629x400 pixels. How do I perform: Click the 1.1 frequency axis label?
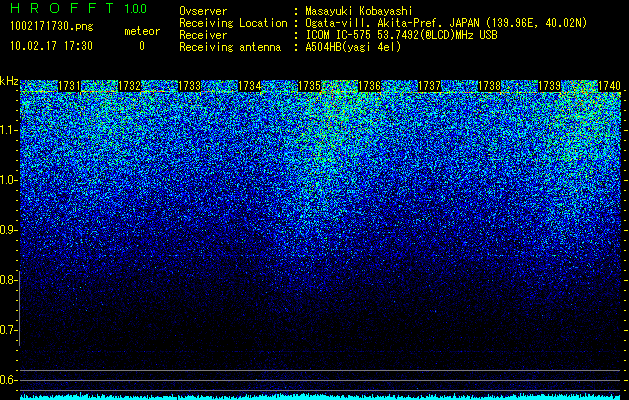coord(8,130)
